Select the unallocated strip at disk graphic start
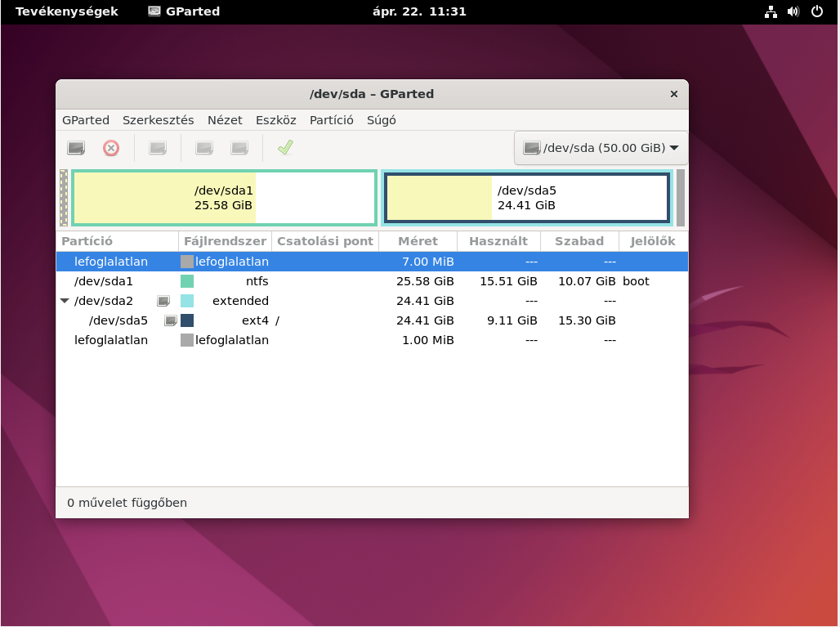The height and width of the screenshot is (627, 840). click(x=64, y=198)
